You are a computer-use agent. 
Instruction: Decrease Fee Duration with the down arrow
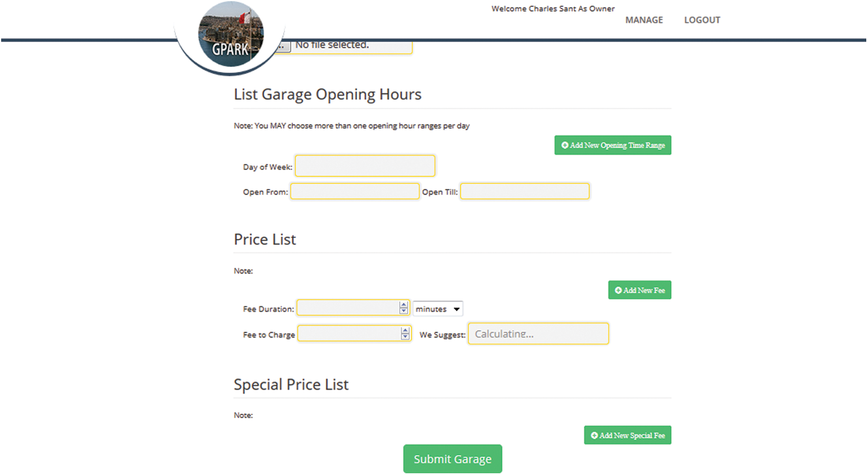point(404,312)
